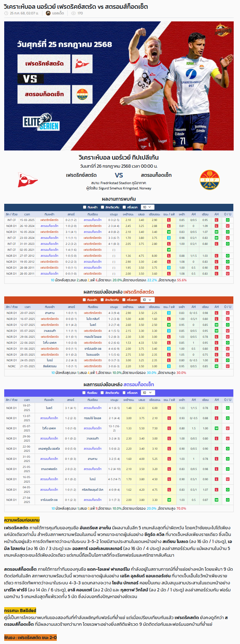This screenshot has height=644, width=240.
Task: Click the highlighted ความพร้อมก่อนเกม heading
Action: (22, 520)
